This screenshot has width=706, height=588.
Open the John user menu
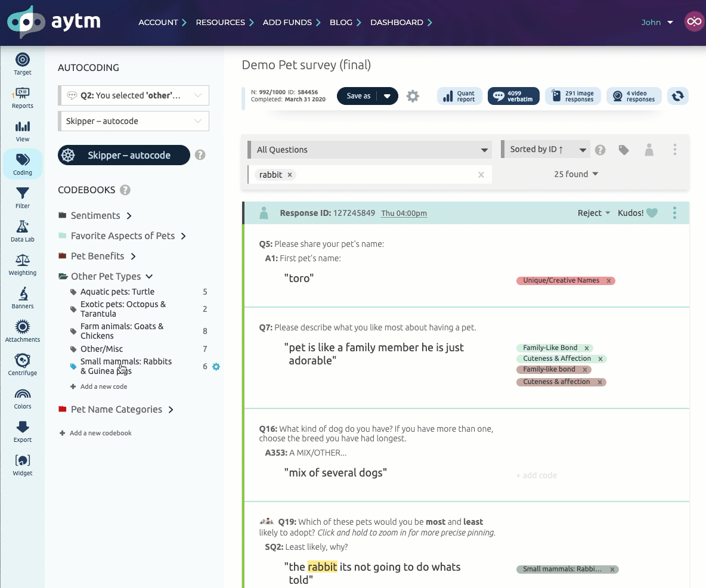(657, 22)
